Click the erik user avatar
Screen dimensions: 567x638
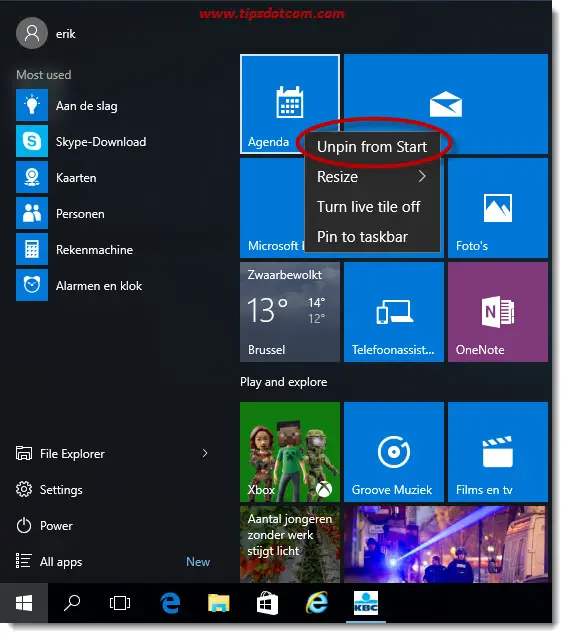tap(32, 33)
